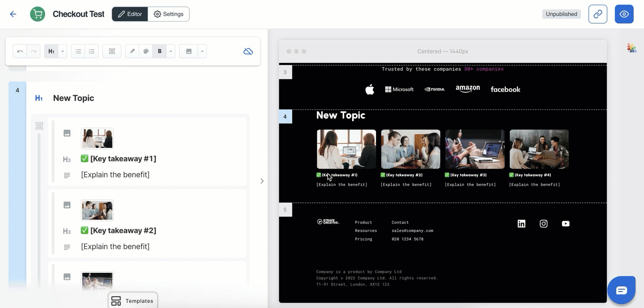Insert a bulleted list

click(x=78, y=51)
